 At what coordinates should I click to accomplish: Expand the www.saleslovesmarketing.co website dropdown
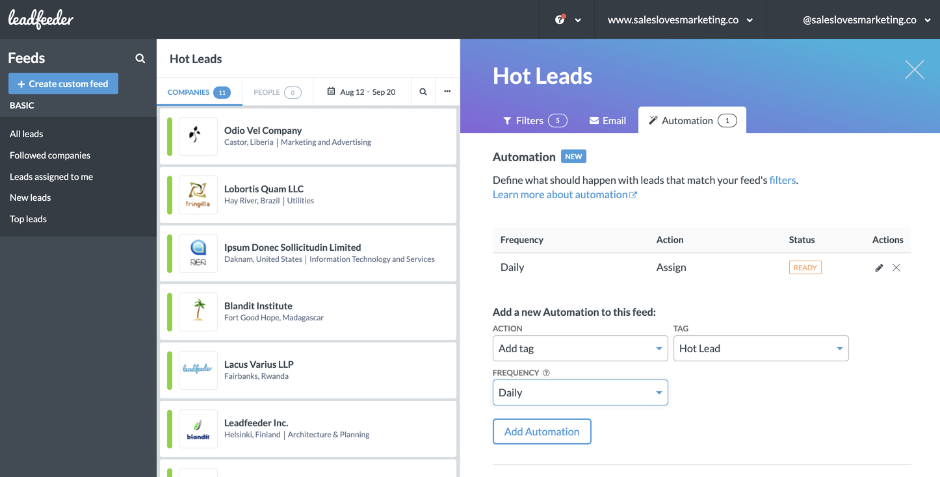(680, 20)
